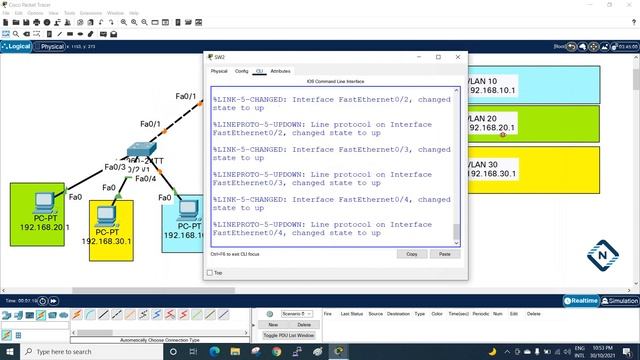640x360 pixels.
Task: Select the Draw Rectangle tool
Action: pyautogui.click(x=70, y=34)
